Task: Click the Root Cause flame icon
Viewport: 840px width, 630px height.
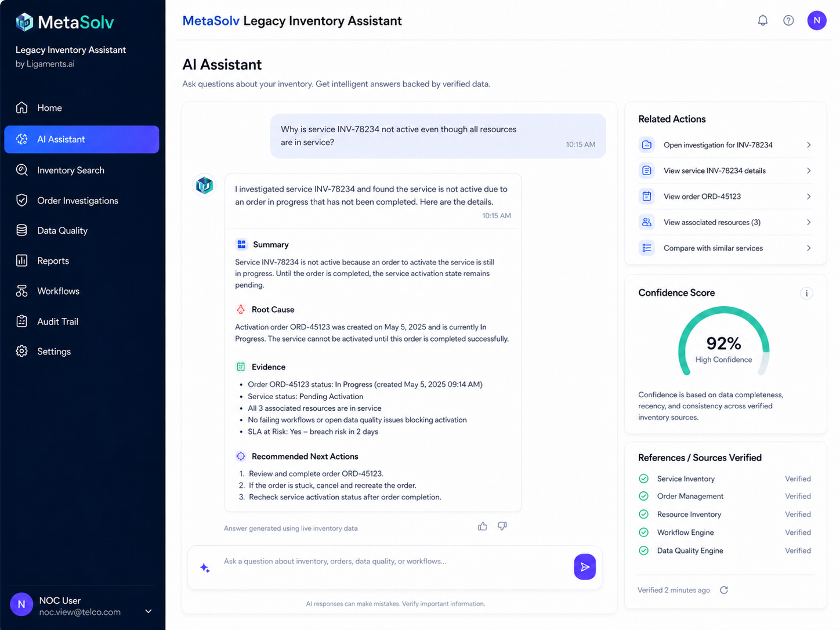Action: tap(241, 309)
